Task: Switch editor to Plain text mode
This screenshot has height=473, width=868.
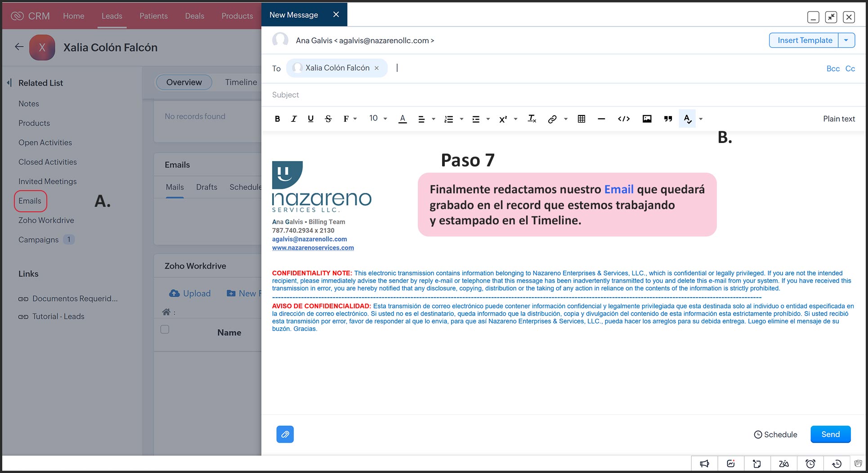Action: (839, 119)
